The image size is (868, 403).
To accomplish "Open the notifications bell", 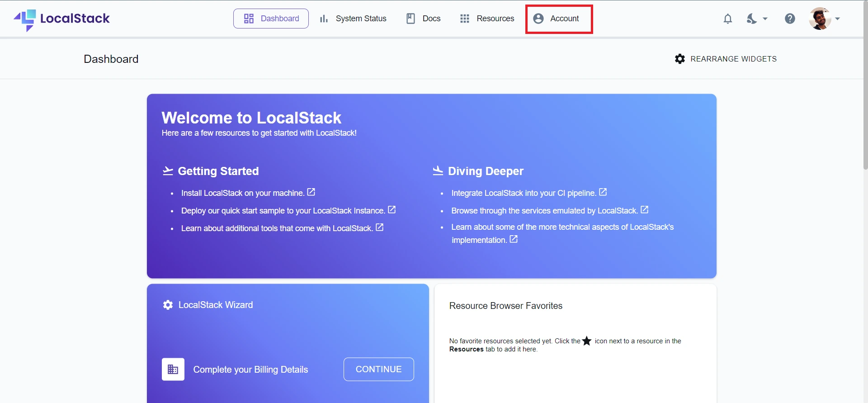I will (x=727, y=19).
